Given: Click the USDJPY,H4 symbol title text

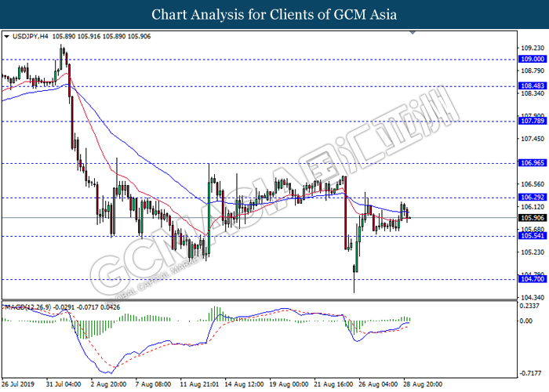Looking at the screenshot, I should click(x=31, y=36).
